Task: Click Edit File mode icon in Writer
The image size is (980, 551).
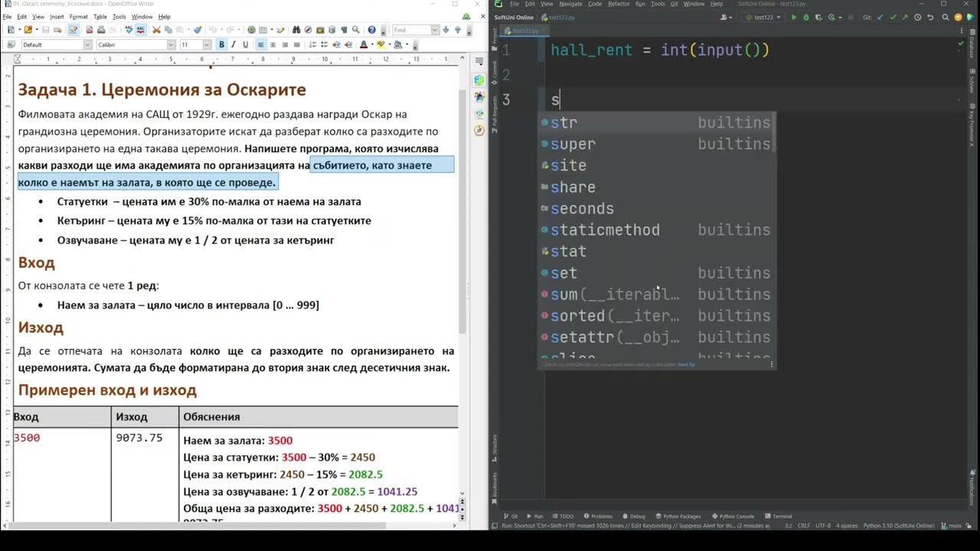Action: pyautogui.click(x=73, y=30)
